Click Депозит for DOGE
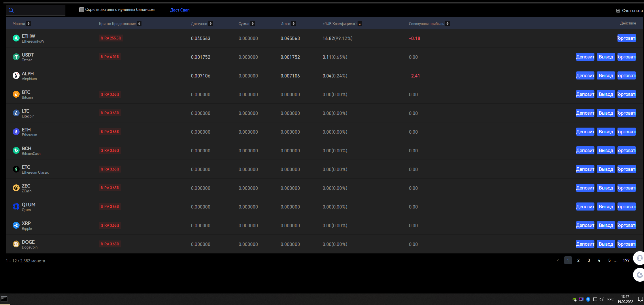The image size is (644, 305). tap(585, 244)
